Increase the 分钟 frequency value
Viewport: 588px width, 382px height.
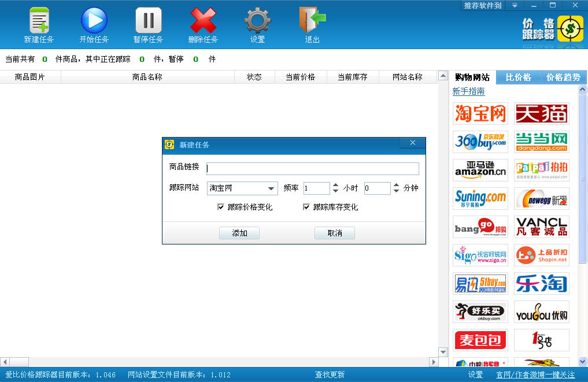[x=397, y=185]
